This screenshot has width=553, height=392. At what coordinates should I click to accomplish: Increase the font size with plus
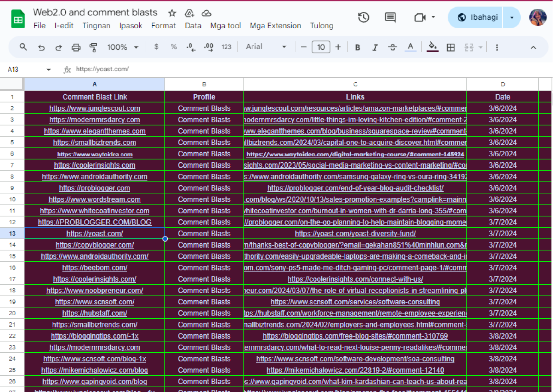click(x=338, y=47)
